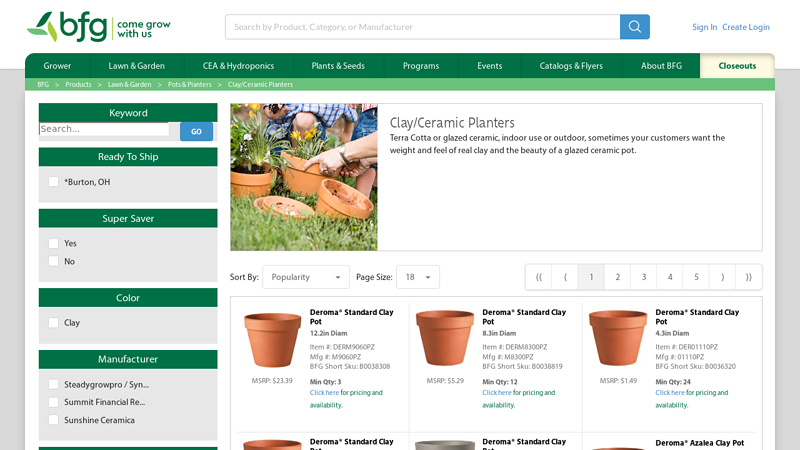The width and height of the screenshot is (800, 450).
Task: Jump to last page arrow
Action: coord(748,277)
